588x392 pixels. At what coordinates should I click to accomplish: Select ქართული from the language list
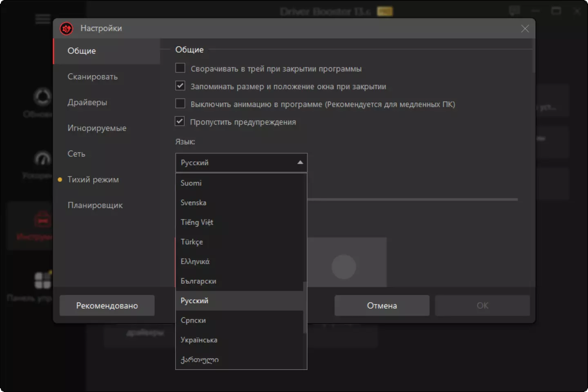(239, 359)
